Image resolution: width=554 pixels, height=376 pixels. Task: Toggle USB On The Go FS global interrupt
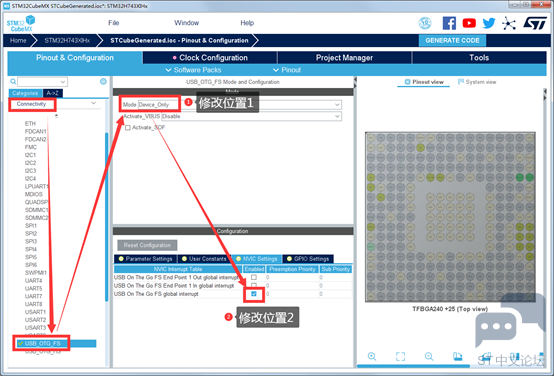click(x=254, y=294)
